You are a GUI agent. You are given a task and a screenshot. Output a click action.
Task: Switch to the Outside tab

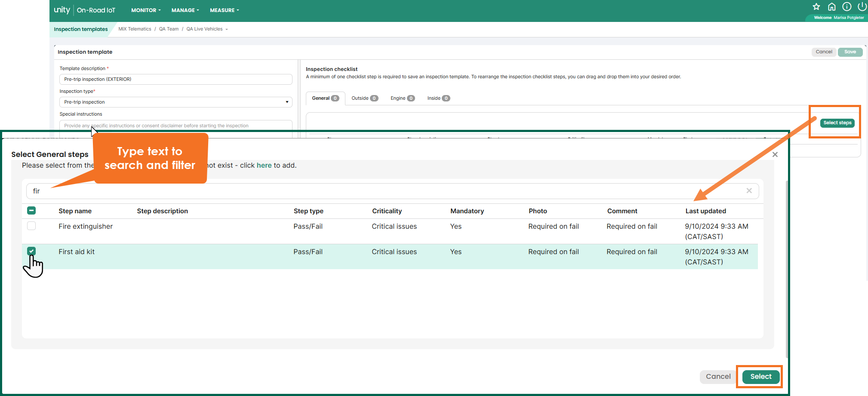pos(364,98)
